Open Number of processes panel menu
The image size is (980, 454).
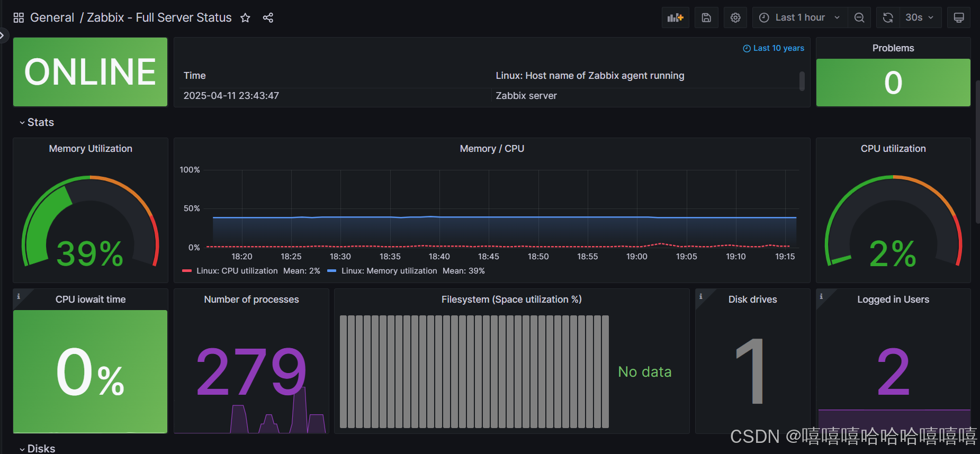[251, 299]
